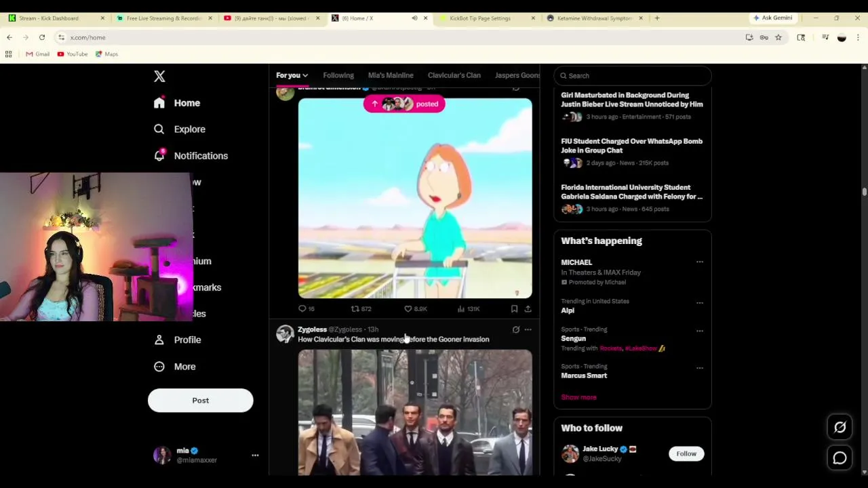
Task: Open the Chrome three-dot menu
Action: [x=858, y=37]
